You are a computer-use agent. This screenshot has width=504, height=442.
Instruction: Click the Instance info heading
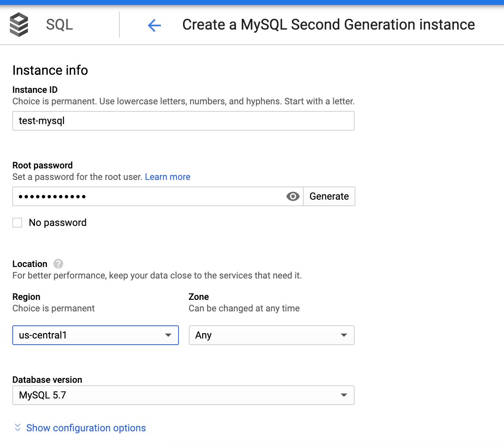[x=50, y=70]
